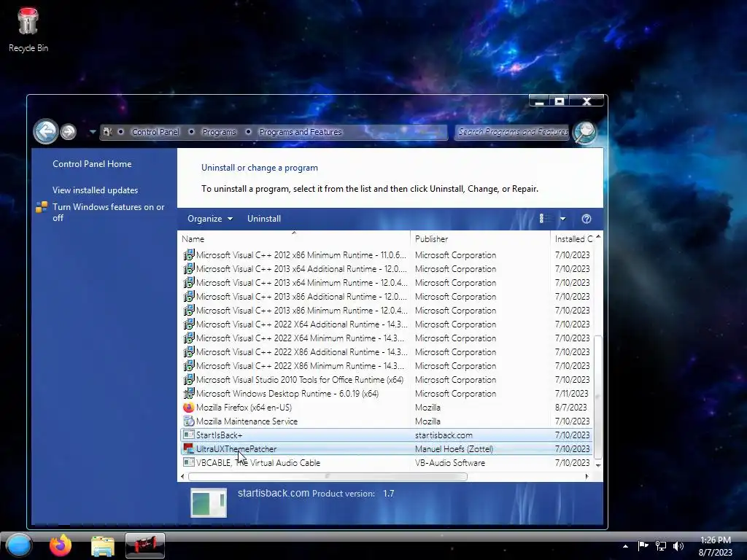The image size is (747, 560).
Task: Click the Control Panel breadcrumb
Action: (155, 132)
